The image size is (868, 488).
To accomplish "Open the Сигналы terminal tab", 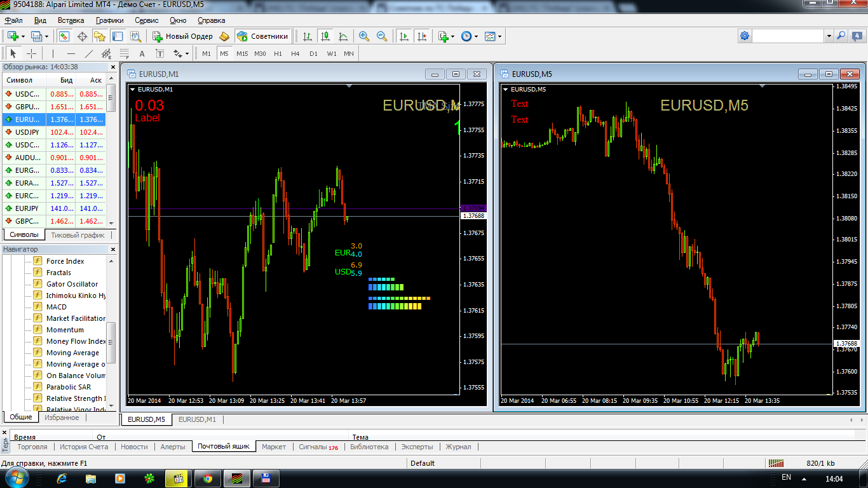I will pyautogui.click(x=318, y=447).
